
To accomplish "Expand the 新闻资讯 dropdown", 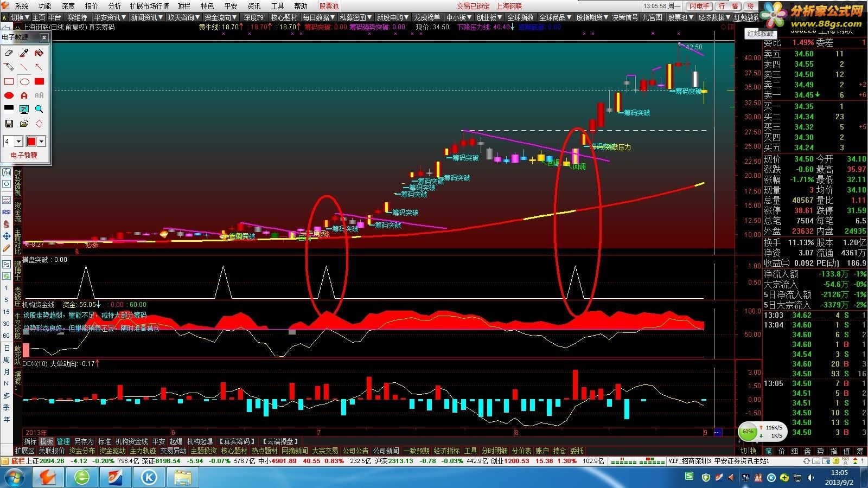I will [147, 17].
